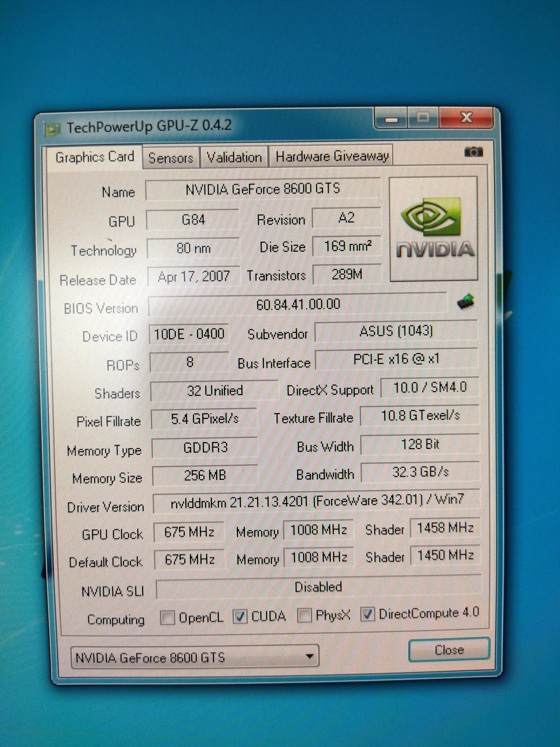Click the Bandwidth field 32.3 GB/s
This screenshot has height=747, width=560.
coord(420,472)
